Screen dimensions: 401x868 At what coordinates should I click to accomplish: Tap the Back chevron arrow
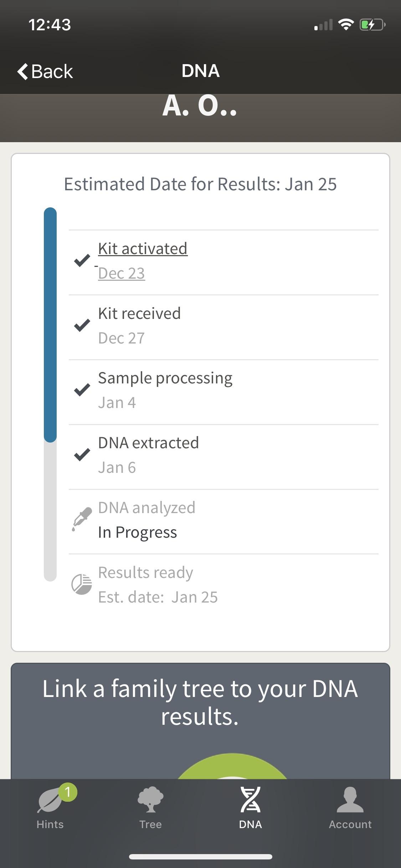point(23,71)
